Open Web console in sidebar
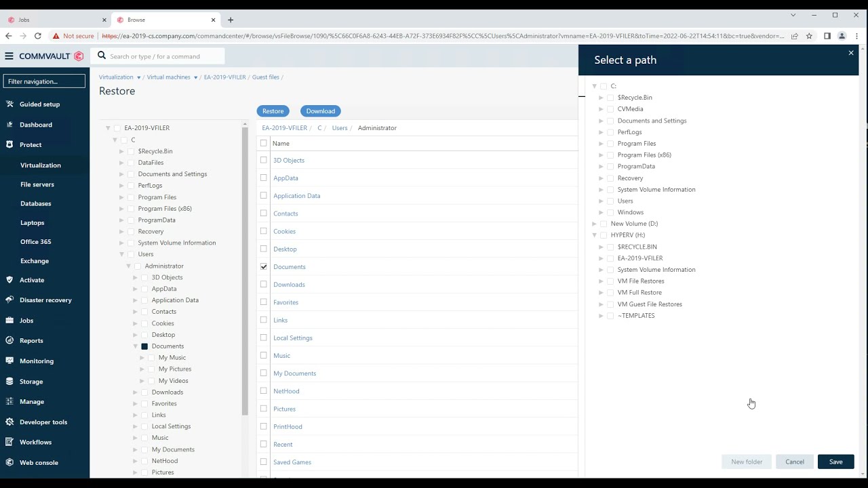 (39, 463)
